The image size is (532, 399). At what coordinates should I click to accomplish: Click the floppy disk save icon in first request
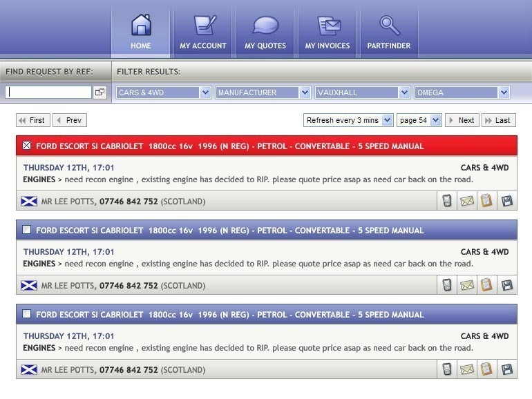tap(506, 201)
